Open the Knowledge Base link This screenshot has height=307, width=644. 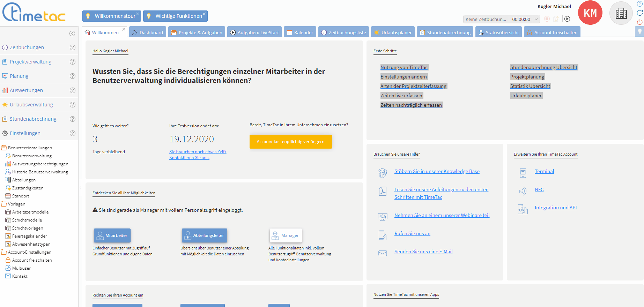tap(437, 171)
